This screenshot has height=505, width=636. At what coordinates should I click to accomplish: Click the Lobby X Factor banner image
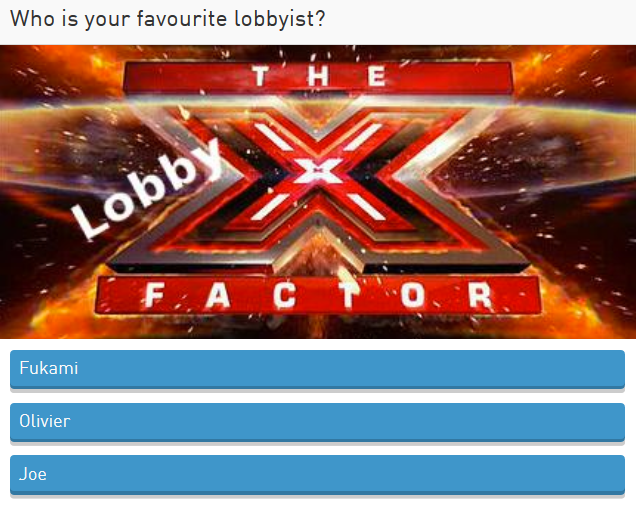click(318, 192)
